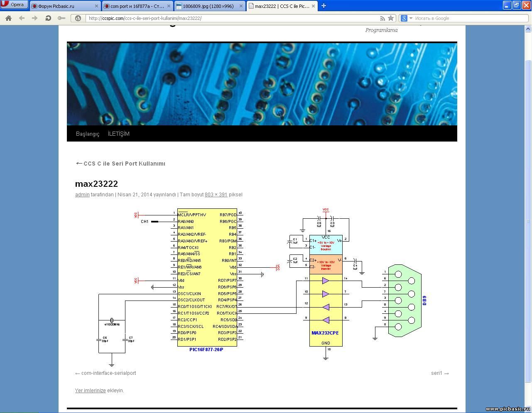Click the max23222 page heading
Image resolution: width=532 pixels, height=413 pixels.
point(96,183)
